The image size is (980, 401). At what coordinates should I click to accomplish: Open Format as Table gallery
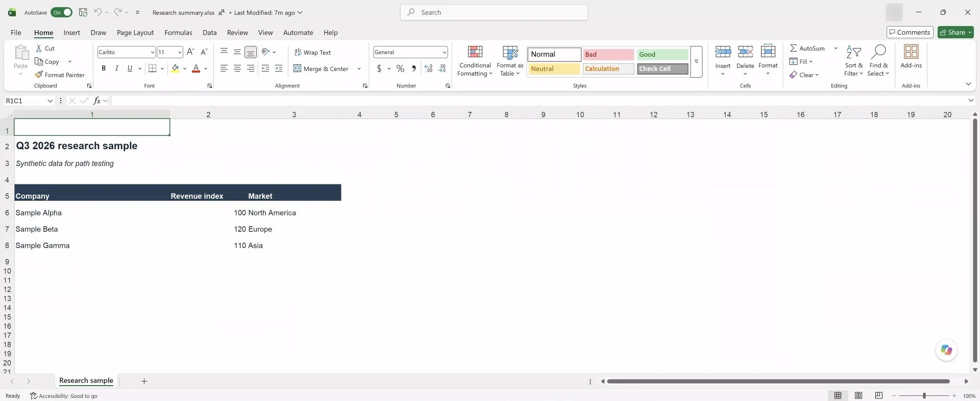pyautogui.click(x=510, y=61)
